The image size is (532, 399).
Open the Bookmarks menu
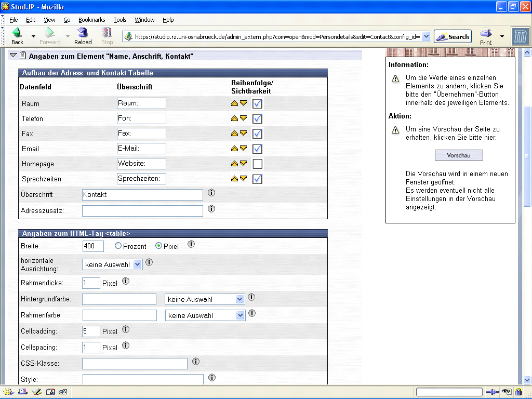coord(91,20)
